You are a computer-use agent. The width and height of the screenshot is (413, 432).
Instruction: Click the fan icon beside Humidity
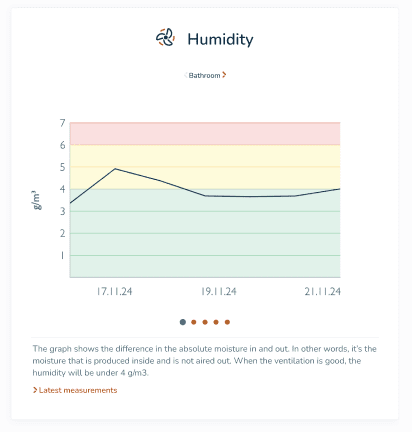coord(165,37)
